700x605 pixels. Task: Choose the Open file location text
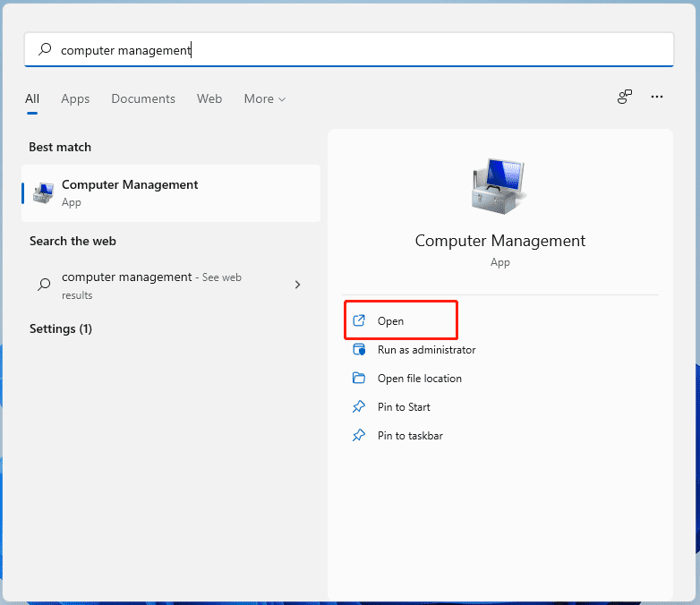[x=419, y=379]
